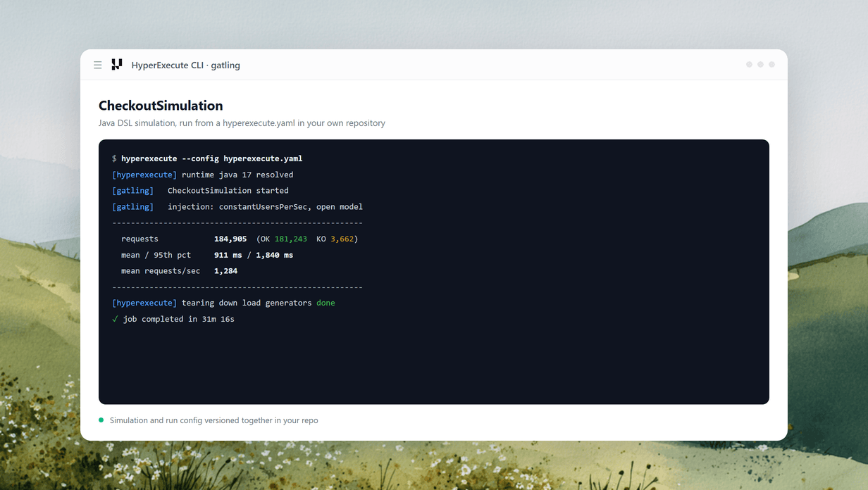Click the "requests" row label
This screenshot has height=490, width=868.
pyautogui.click(x=139, y=239)
